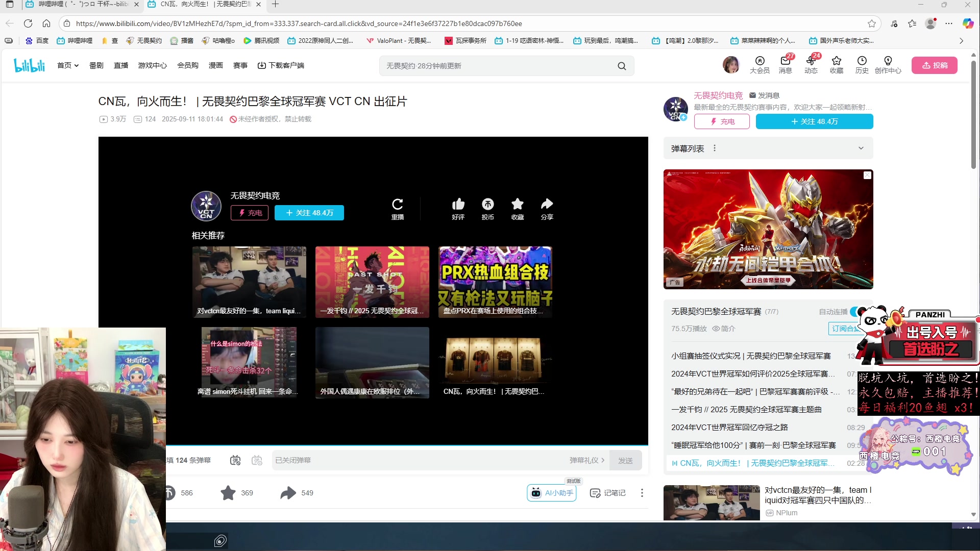Click the thumbs-up 好评 icon in the player
This screenshot has height=551, width=980.
(458, 204)
